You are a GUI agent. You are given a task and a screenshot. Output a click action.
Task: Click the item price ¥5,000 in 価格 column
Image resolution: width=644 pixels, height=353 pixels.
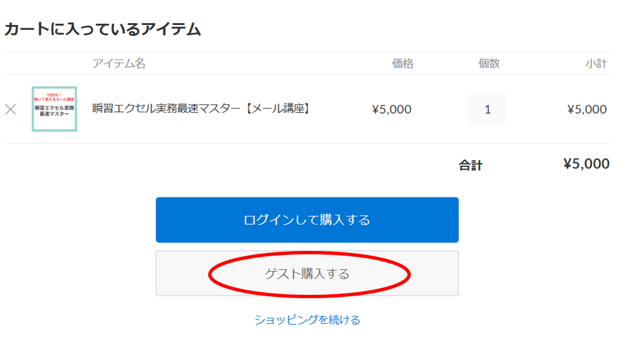point(391,110)
